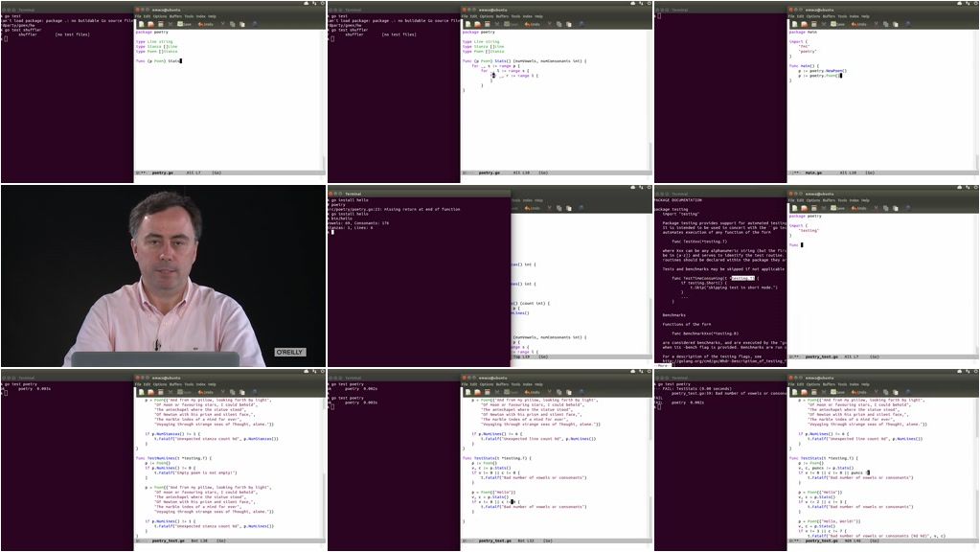Click Copy icon in the FAIL: TestStats frame's toolbar

885,393
